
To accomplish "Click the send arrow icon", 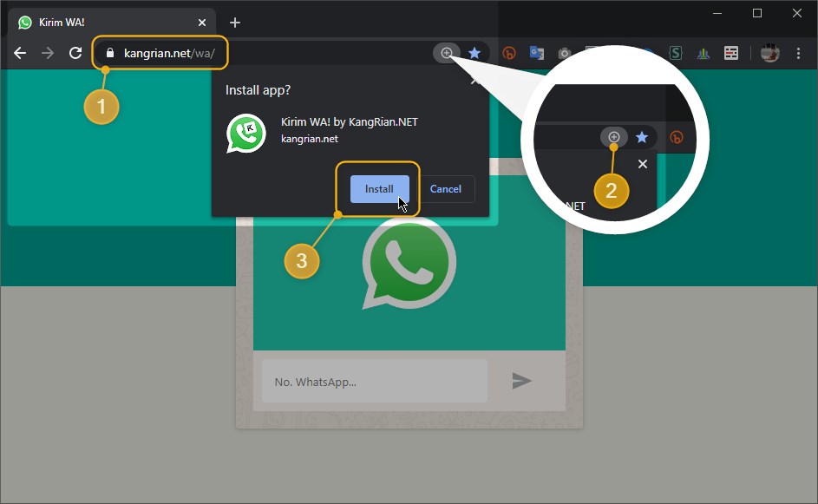I will tap(521, 381).
